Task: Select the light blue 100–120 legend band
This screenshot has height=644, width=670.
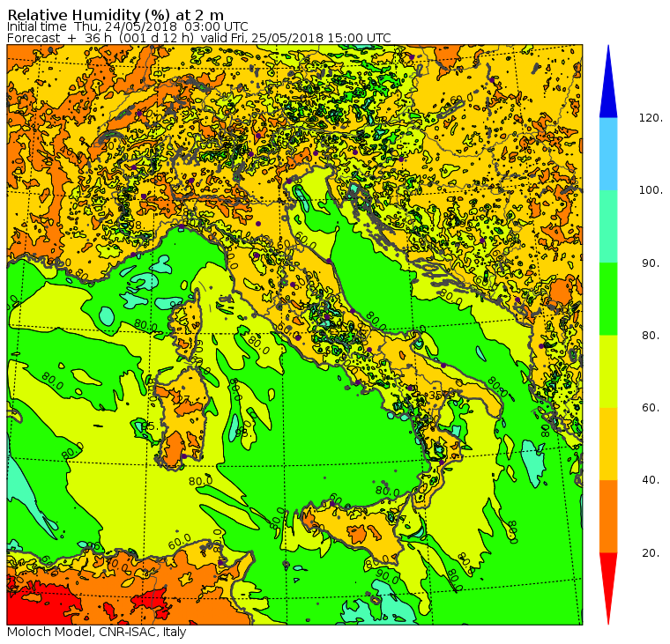Action: pyautogui.click(x=608, y=154)
